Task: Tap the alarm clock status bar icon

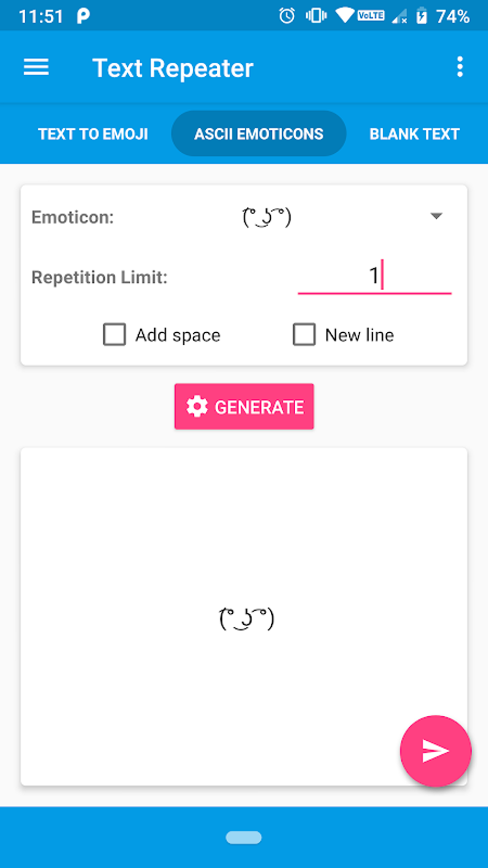Action: click(x=286, y=16)
